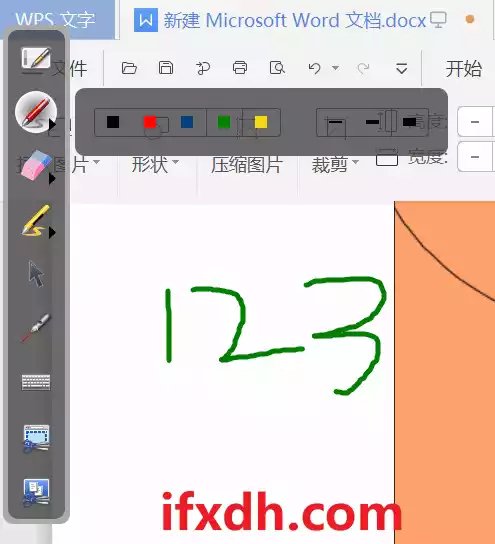Pick the red color swatch
This screenshot has width=495, height=544.
coord(150,122)
